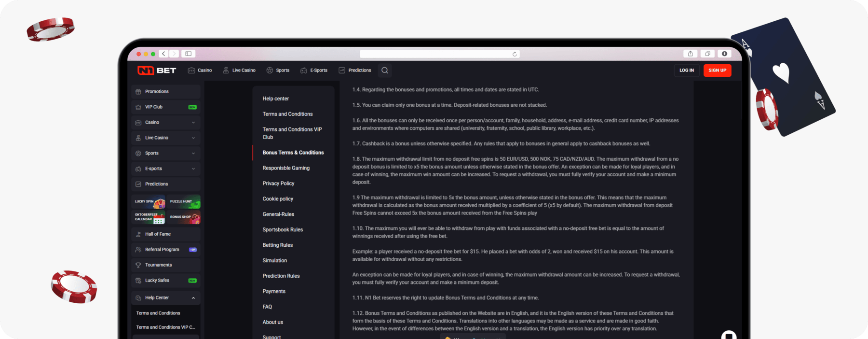868x339 pixels.
Task: Select Simulation in help menu
Action: 275,261
